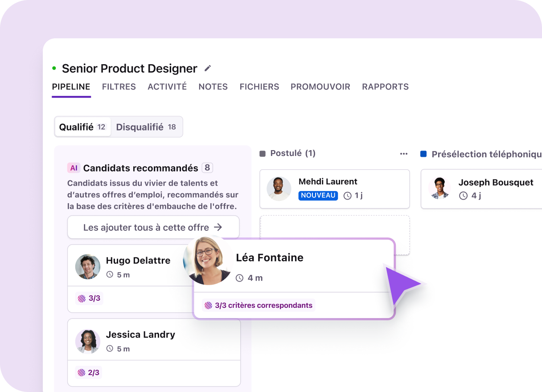Click the Postulé (1) column header
This screenshot has width=542, height=392.
pyautogui.click(x=293, y=153)
